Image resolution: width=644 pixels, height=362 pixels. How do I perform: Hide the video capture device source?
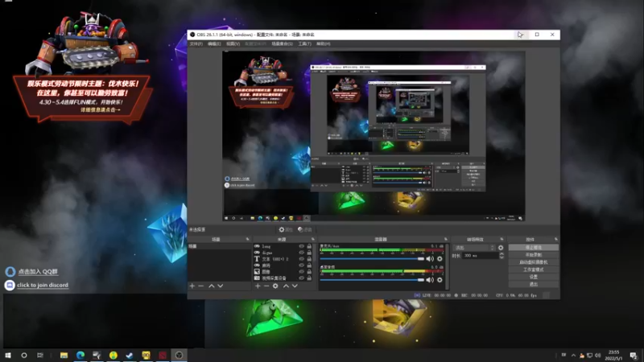pyautogui.click(x=301, y=278)
